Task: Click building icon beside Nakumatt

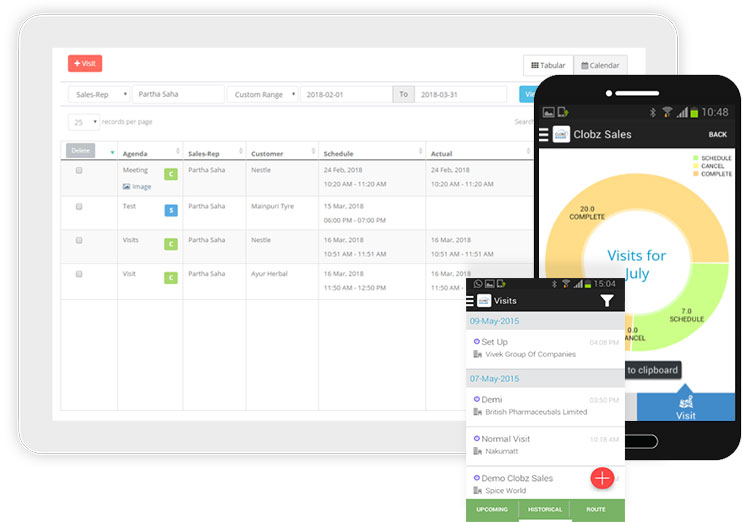Action: point(477,451)
